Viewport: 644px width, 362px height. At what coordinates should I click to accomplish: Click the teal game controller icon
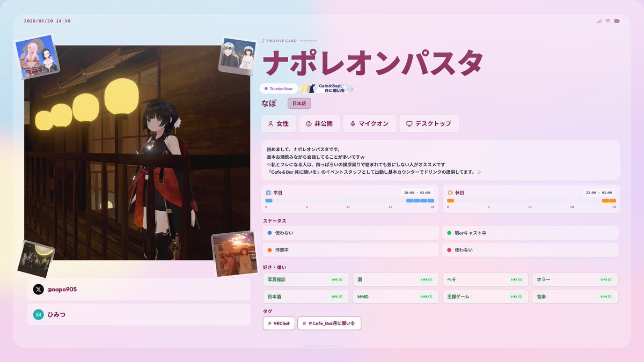click(x=39, y=315)
